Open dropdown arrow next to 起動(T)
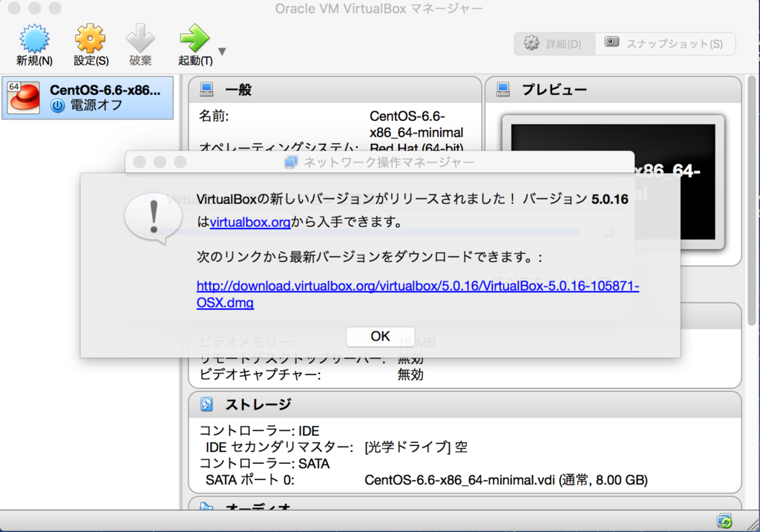The width and height of the screenshot is (760, 532). click(x=222, y=51)
